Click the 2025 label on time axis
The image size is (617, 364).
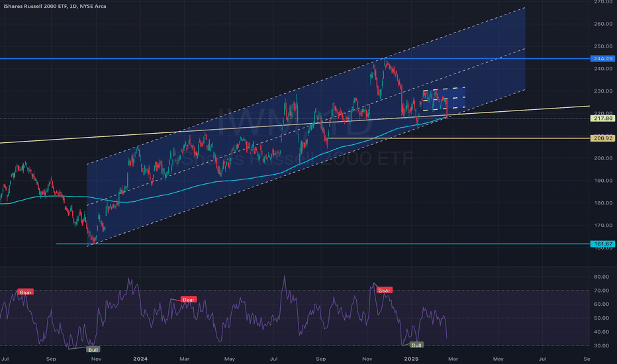[411, 359]
